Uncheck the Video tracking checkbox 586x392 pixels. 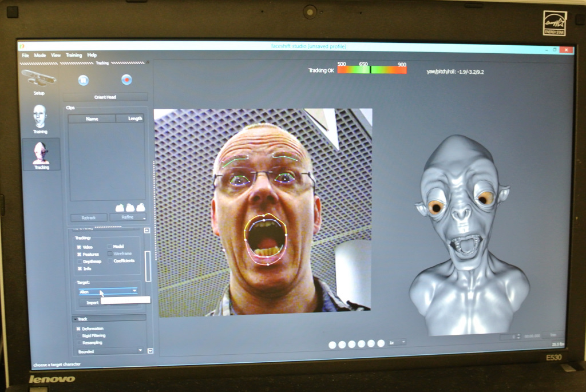pyautogui.click(x=79, y=247)
